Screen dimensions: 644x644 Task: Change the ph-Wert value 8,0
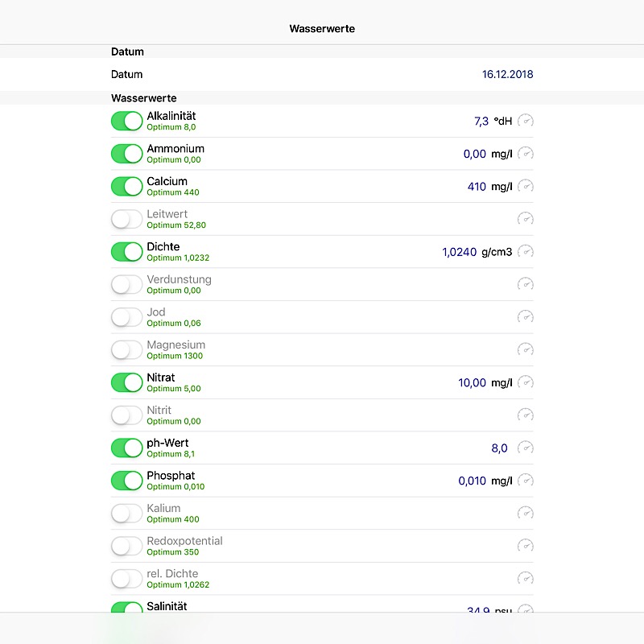click(x=499, y=448)
